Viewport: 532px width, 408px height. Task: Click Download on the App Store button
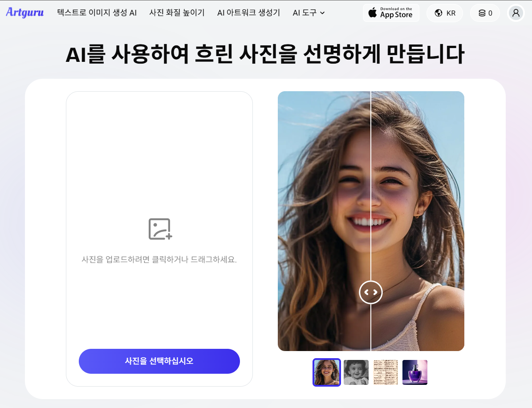tap(391, 13)
